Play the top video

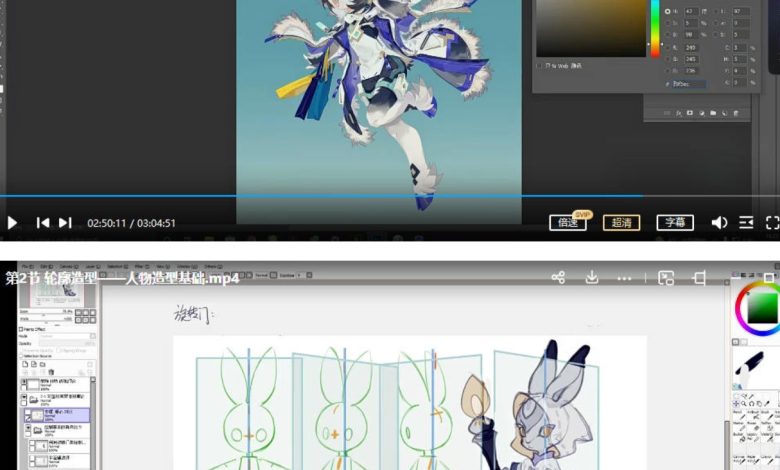[12, 223]
